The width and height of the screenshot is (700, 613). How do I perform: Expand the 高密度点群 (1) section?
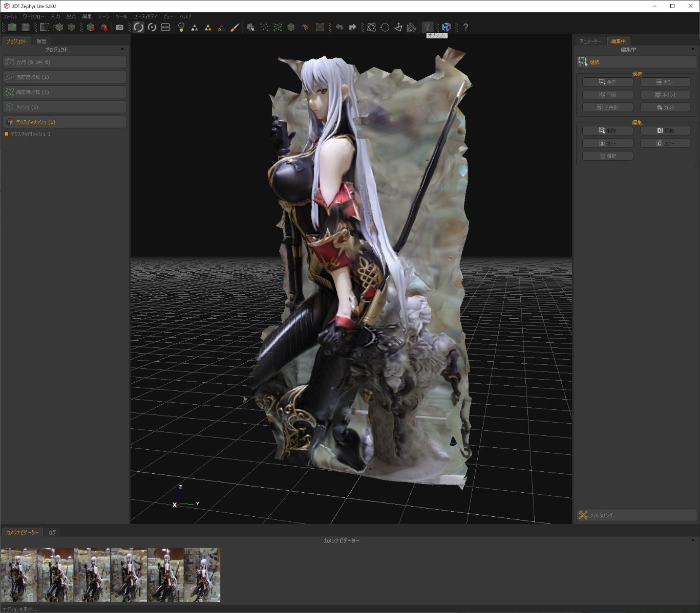tap(65, 92)
